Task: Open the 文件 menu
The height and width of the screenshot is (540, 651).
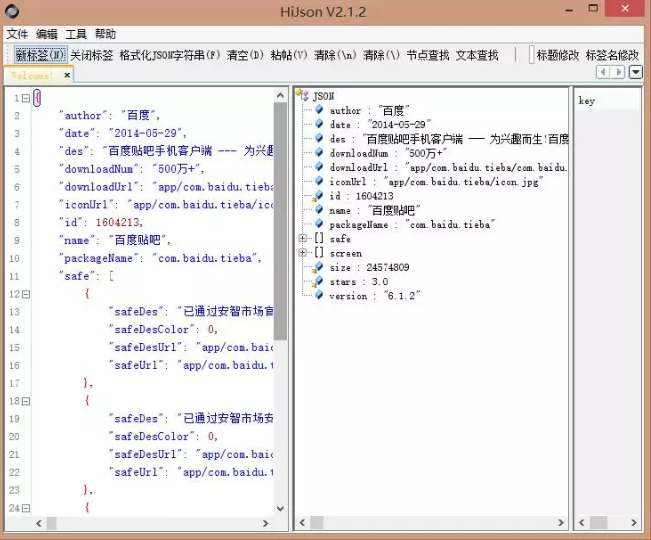Action: 17,34
